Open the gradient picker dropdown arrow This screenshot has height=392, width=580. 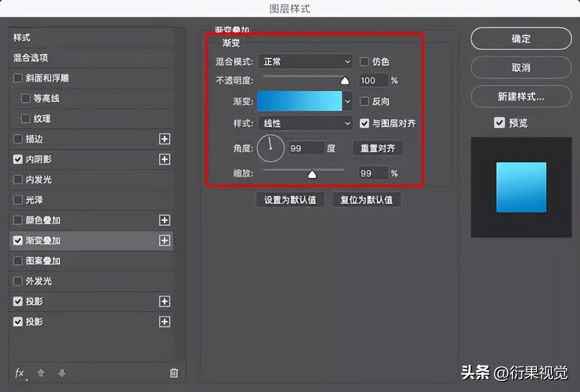[347, 101]
